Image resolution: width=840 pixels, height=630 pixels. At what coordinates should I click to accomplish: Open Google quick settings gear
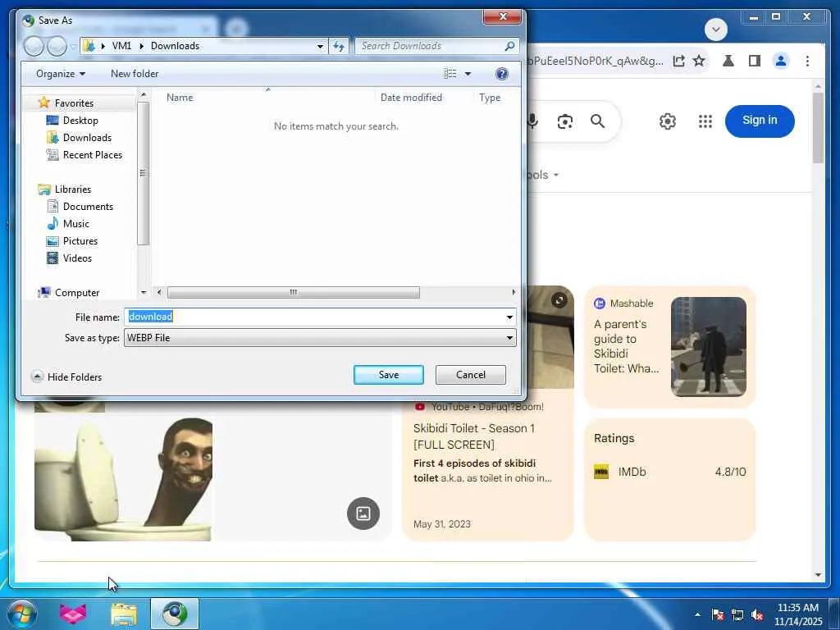(667, 121)
